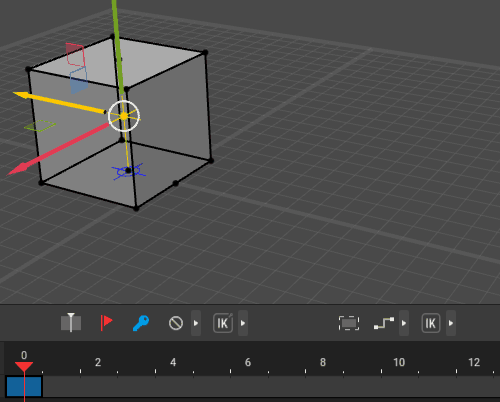Open dropdown arrow after rightmost IK icon
The image size is (500, 402).
tap(451, 323)
